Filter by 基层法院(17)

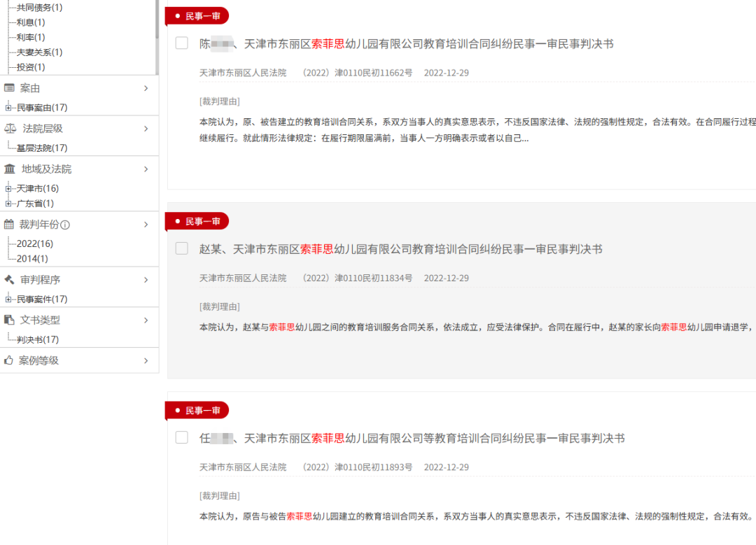point(42,148)
